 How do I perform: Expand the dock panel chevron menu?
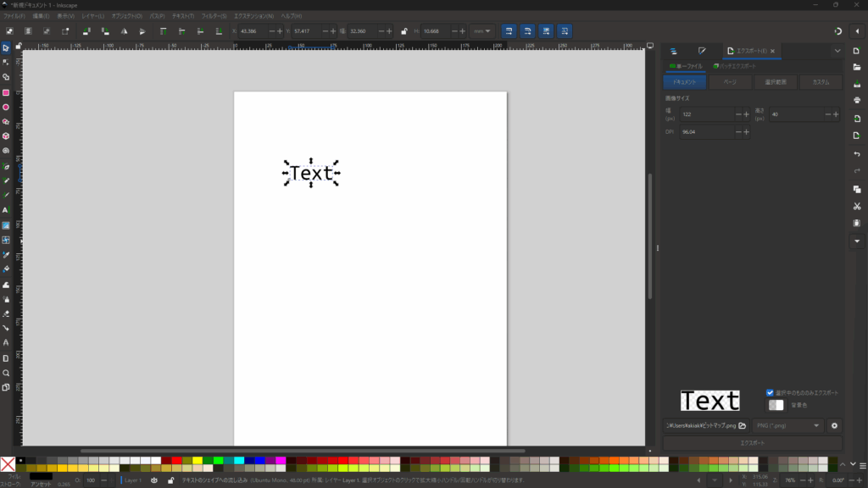837,51
